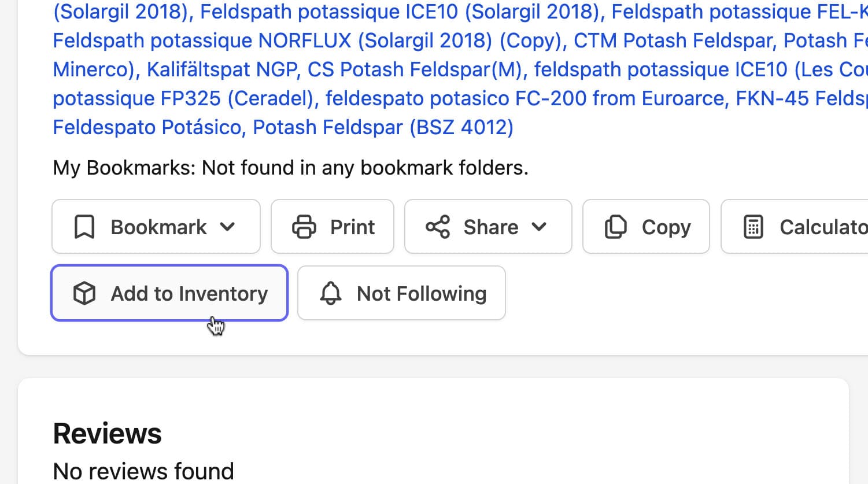Open the Kalifältspat NGP link
The height and width of the screenshot is (484, 868).
click(223, 69)
